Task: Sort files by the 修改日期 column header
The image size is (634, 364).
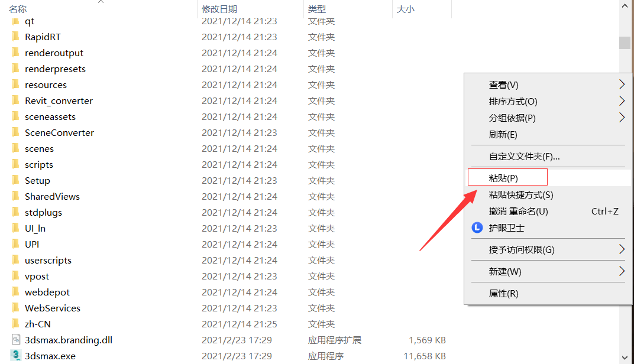Action: point(219,9)
